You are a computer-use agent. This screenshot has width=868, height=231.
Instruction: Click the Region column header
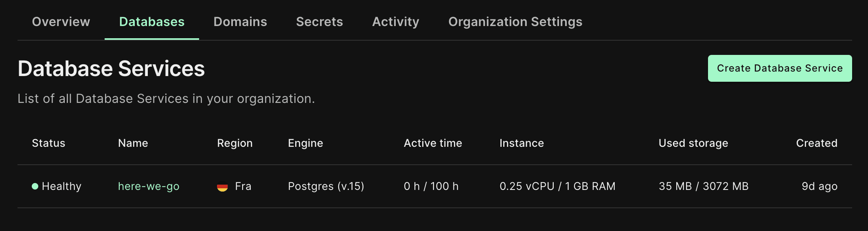pyautogui.click(x=235, y=143)
